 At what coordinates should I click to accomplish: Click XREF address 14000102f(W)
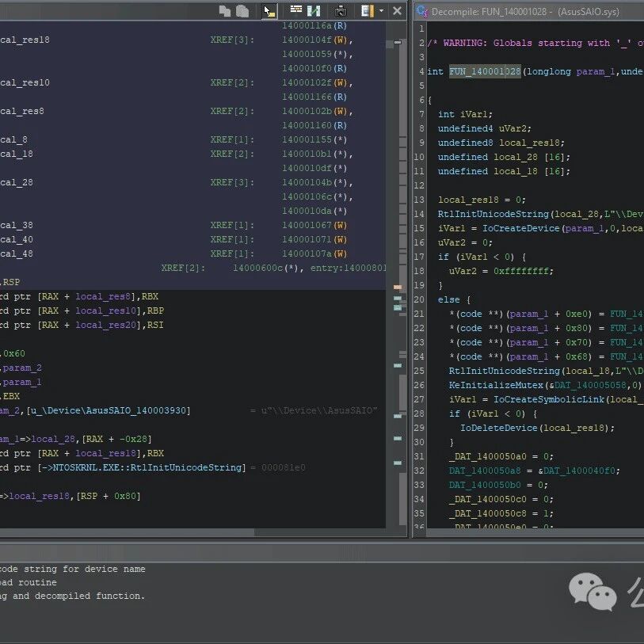click(x=314, y=82)
